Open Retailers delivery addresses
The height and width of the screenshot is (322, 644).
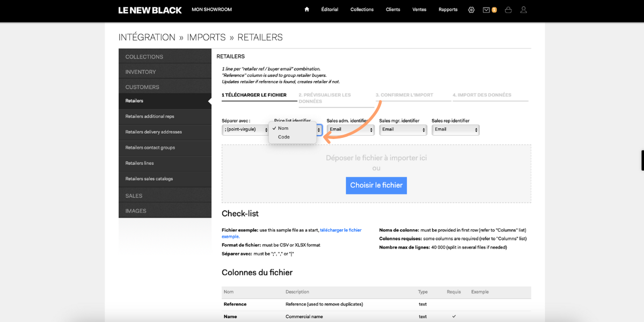coord(165,132)
